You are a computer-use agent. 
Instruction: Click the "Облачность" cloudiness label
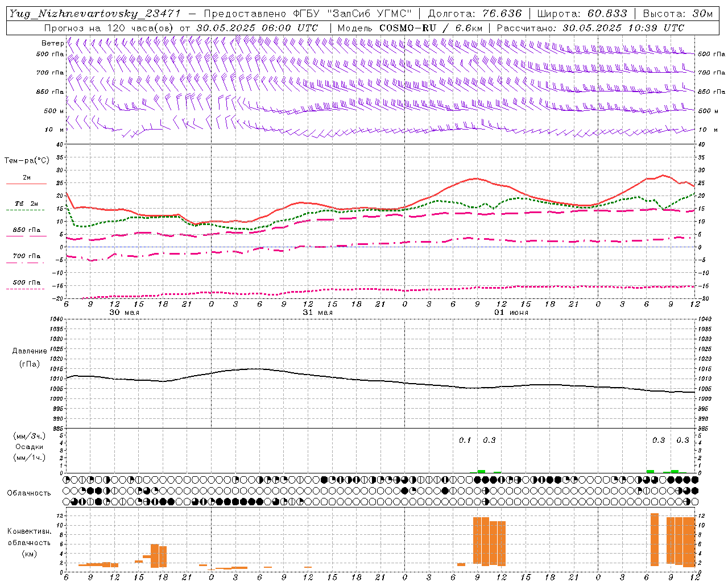click(28, 493)
